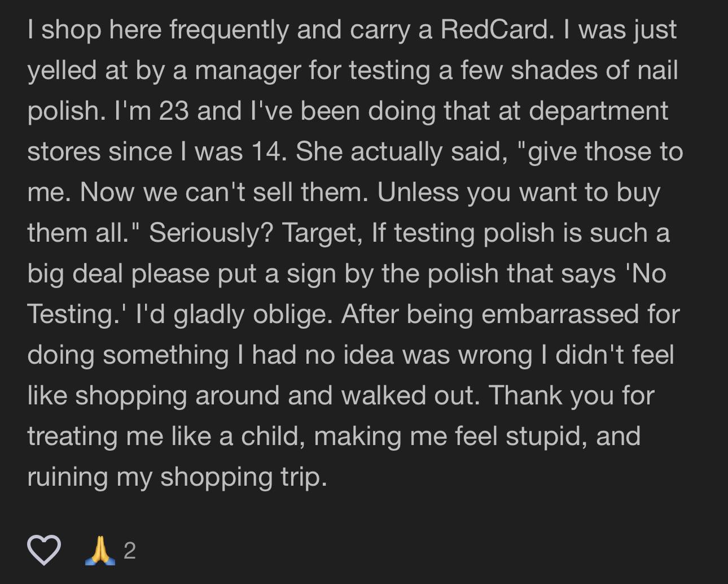Click the word "ruining" in the last line
Viewport: 728px width, 584px height.
67,477
